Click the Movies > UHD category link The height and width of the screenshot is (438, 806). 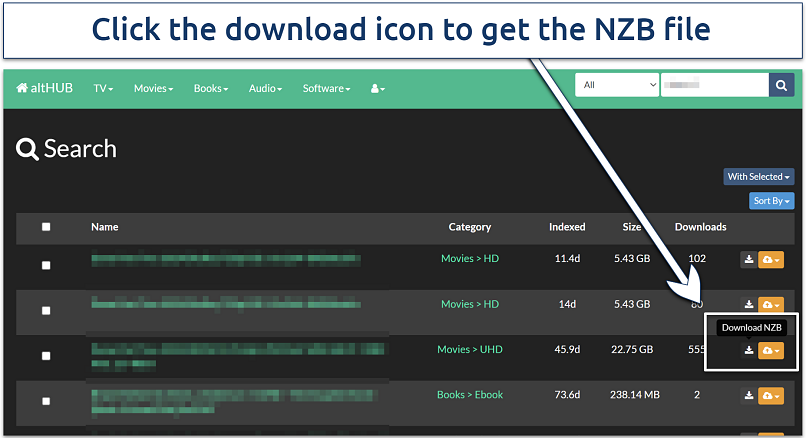tap(470, 349)
